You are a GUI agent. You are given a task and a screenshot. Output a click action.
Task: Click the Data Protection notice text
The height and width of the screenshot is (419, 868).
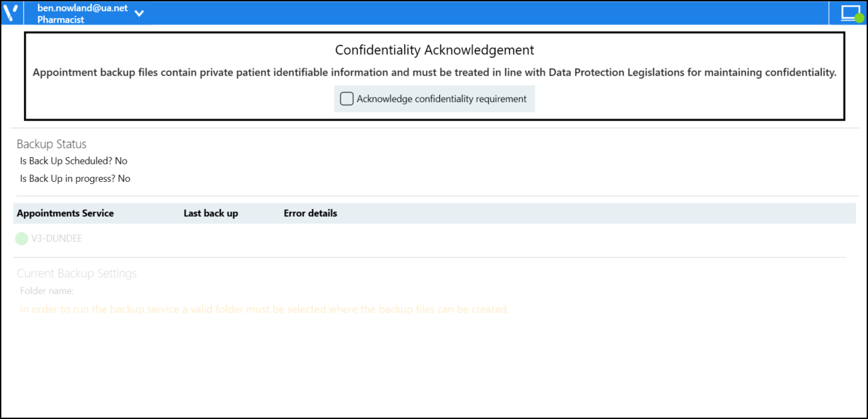point(435,72)
